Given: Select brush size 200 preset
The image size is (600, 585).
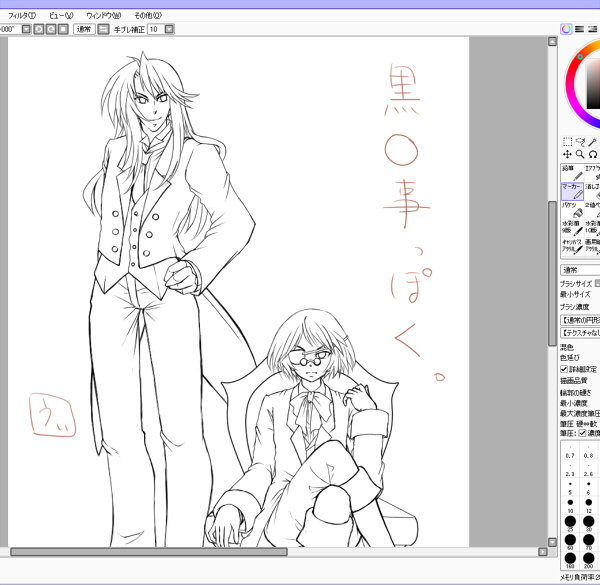Looking at the screenshot, I should point(589,560).
